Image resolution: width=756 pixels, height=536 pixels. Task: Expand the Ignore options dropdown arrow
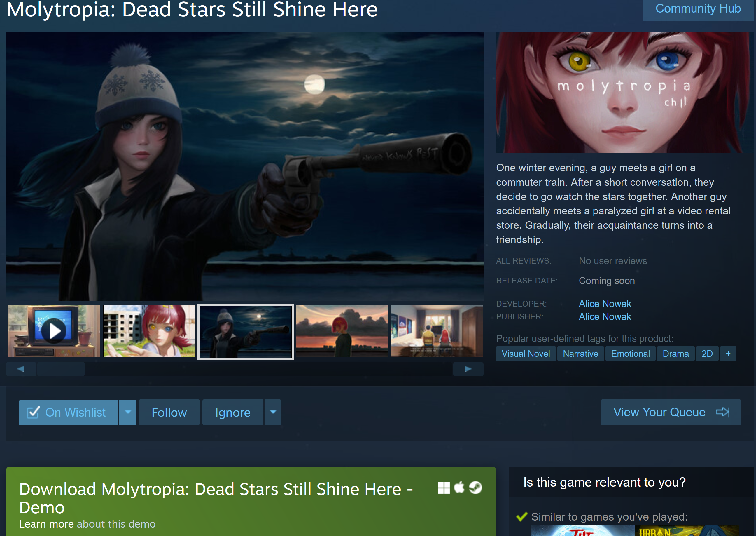[x=273, y=412]
